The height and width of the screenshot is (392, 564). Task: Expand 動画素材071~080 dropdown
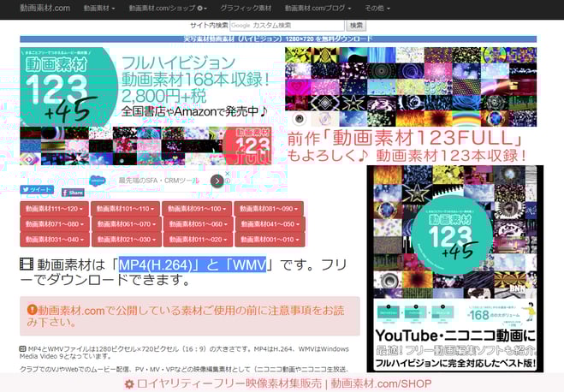(x=55, y=224)
